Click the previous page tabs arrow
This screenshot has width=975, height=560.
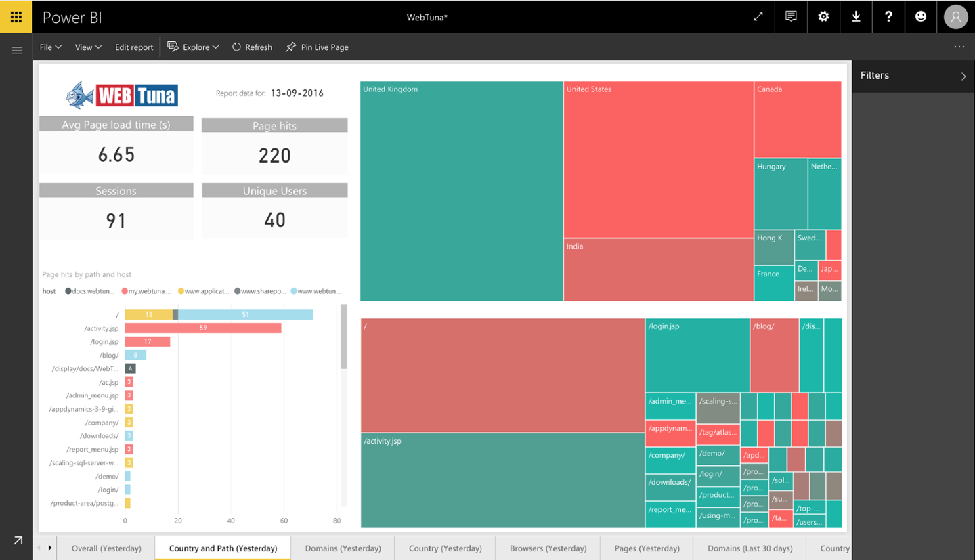(39, 548)
